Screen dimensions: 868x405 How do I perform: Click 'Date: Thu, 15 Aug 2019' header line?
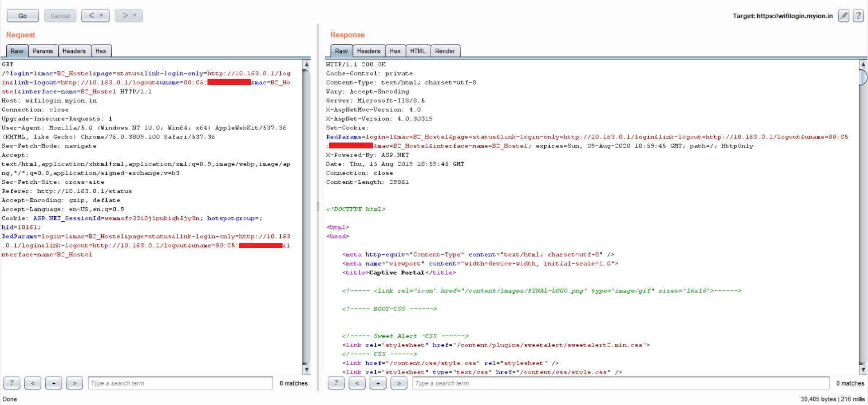coord(395,164)
